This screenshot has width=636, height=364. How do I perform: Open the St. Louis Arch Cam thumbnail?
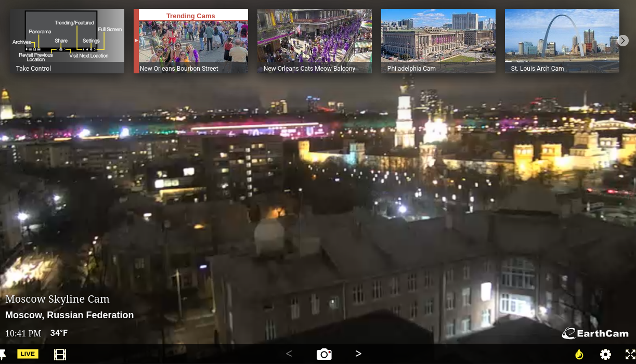[x=562, y=41]
